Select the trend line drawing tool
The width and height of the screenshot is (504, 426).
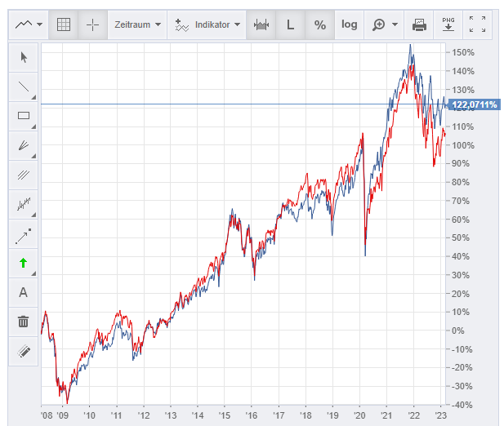pyautogui.click(x=24, y=87)
